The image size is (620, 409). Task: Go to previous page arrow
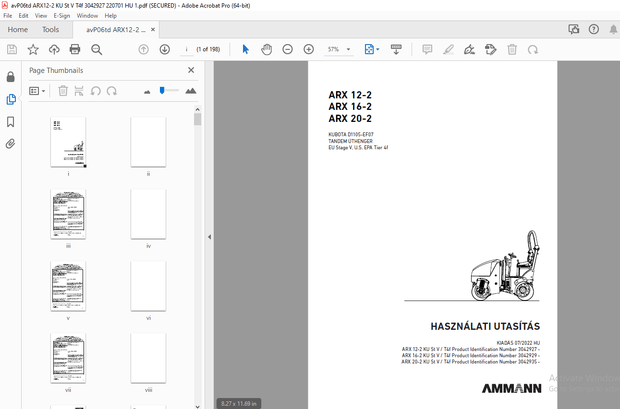(x=144, y=49)
